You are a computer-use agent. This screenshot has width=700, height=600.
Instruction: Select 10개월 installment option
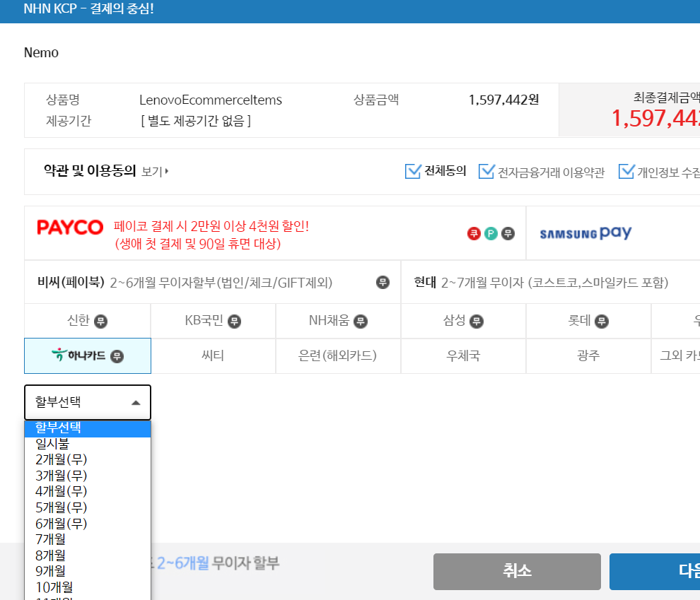(x=88, y=587)
